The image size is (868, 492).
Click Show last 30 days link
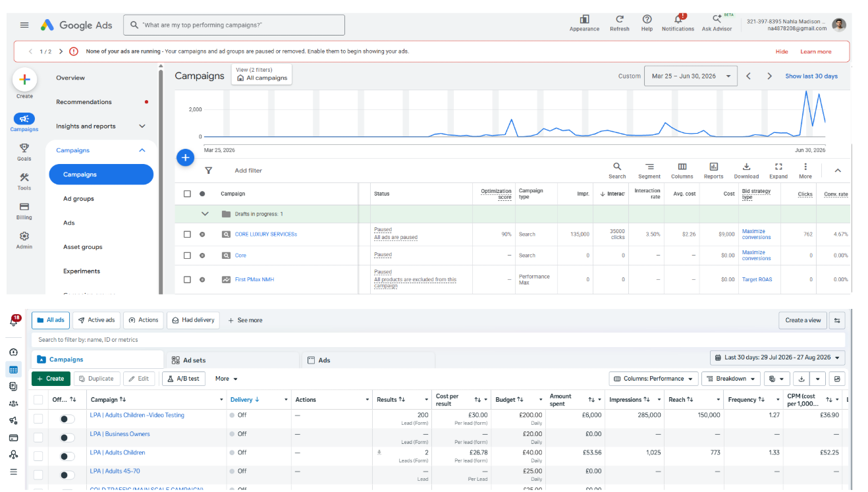pos(811,76)
